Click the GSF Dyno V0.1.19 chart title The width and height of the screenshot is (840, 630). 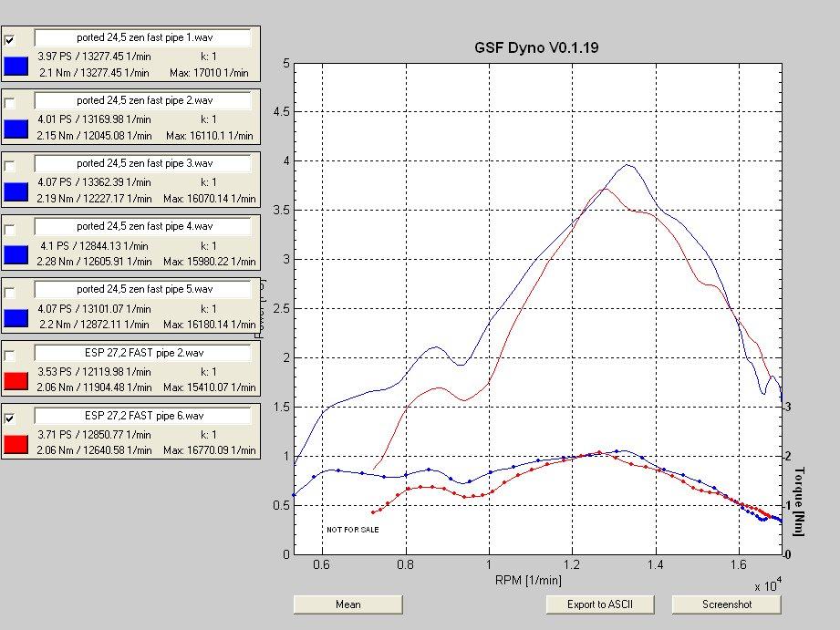(536, 47)
